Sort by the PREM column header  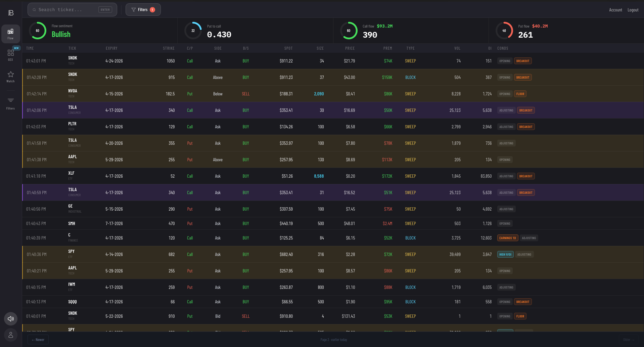tap(387, 48)
